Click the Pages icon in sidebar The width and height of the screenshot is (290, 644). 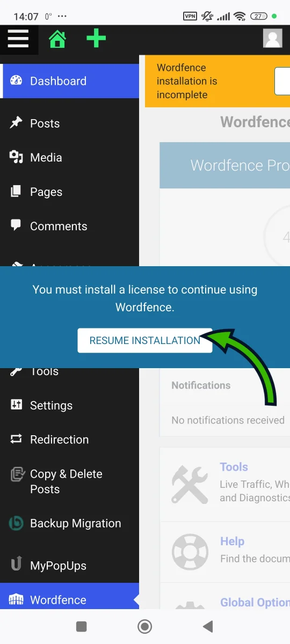(16, 192)
